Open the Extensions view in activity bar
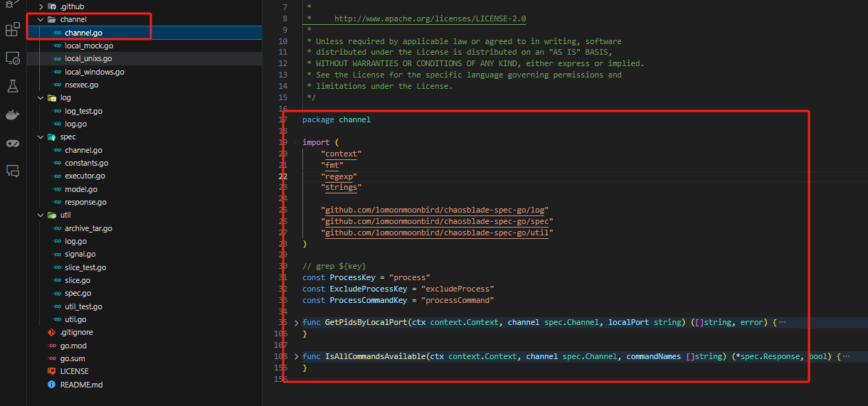The image size is (868, 406). (x=13, y=30)
